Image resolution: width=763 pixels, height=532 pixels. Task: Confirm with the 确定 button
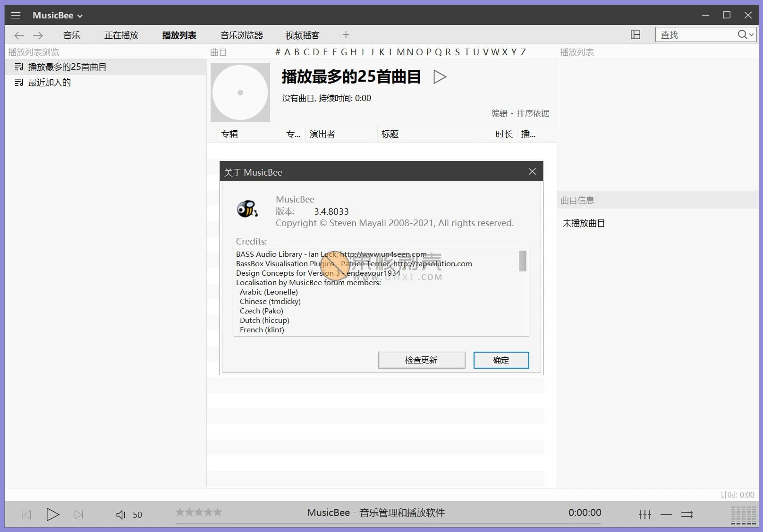pos(501,360)
